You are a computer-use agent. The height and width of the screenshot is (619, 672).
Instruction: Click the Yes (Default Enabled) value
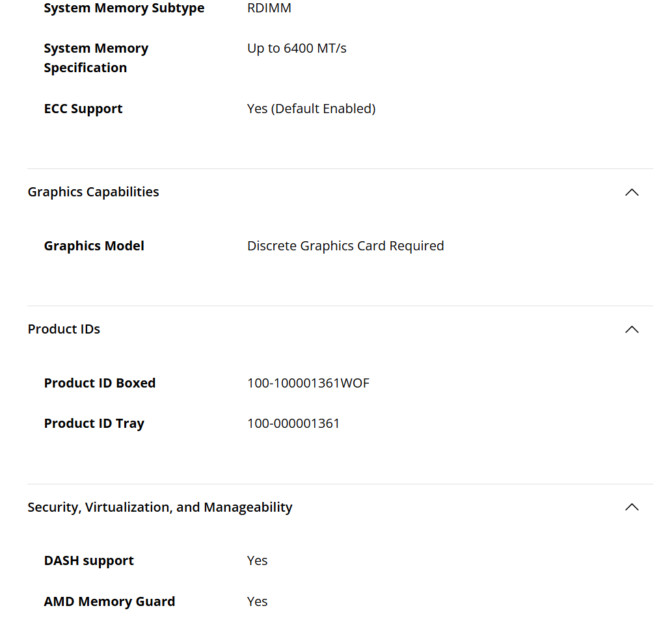coord(311,109)
